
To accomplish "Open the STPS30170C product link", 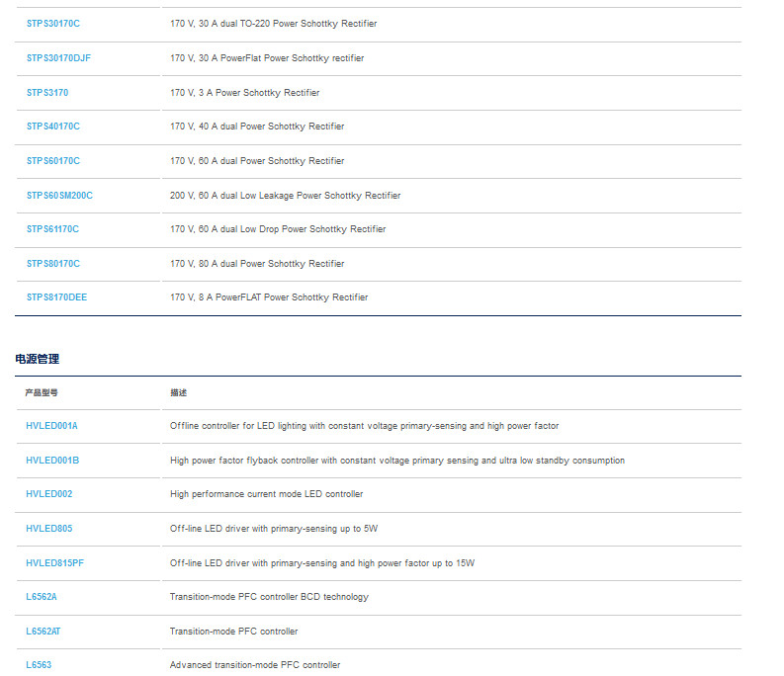I will pos(53,24).
